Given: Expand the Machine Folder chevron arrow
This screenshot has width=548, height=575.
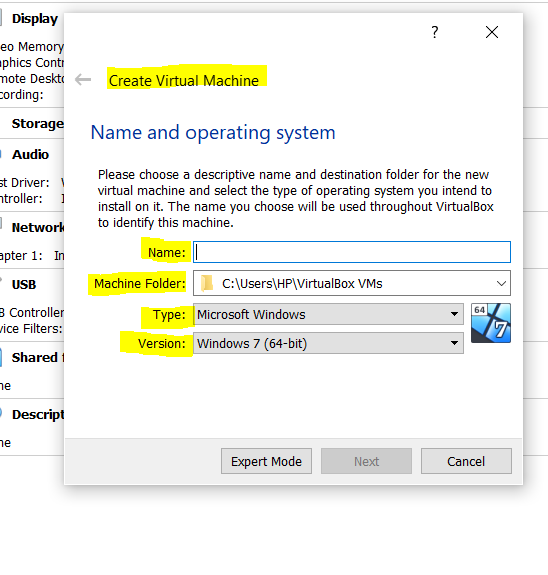Looking at the screenshot, I should (x=501, y=283).
